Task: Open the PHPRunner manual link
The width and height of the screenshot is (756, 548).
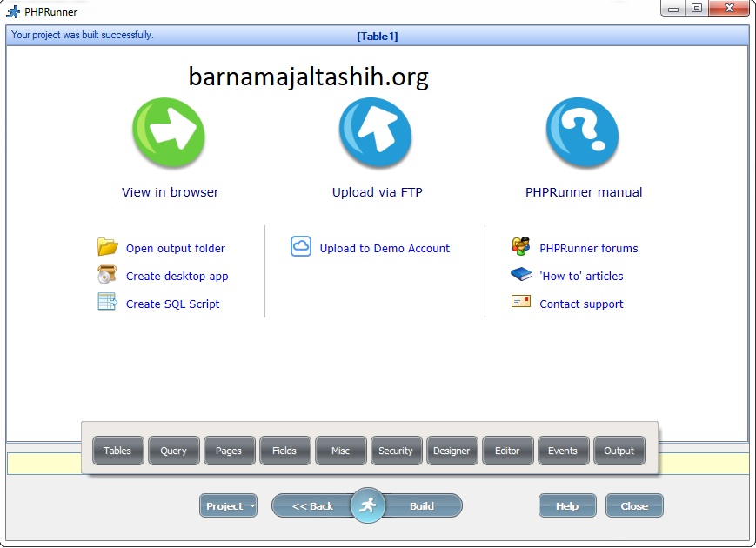Action: point(584,192)
